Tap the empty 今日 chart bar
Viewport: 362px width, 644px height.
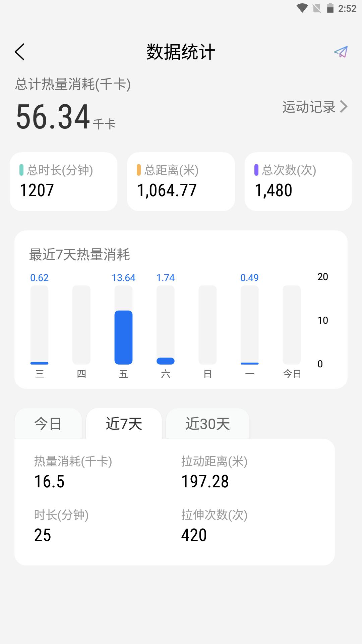click(x=292, y=325)
